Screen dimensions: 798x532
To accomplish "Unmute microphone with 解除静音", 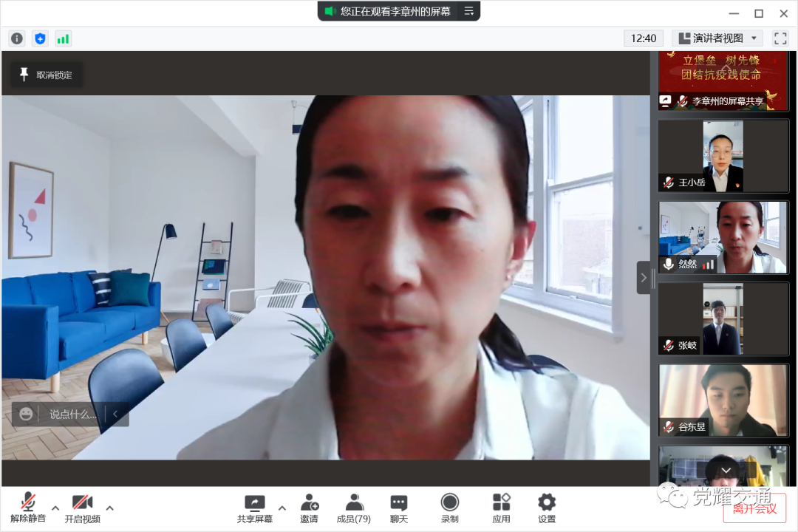I will click(x=28, y=508).
